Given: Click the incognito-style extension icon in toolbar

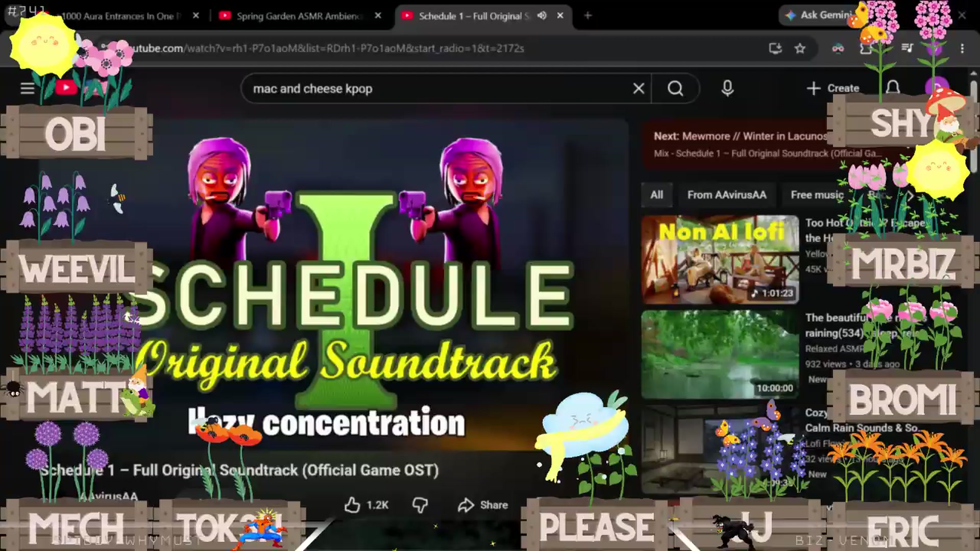Looking at the screenshot, I should (x=838, y=48).
